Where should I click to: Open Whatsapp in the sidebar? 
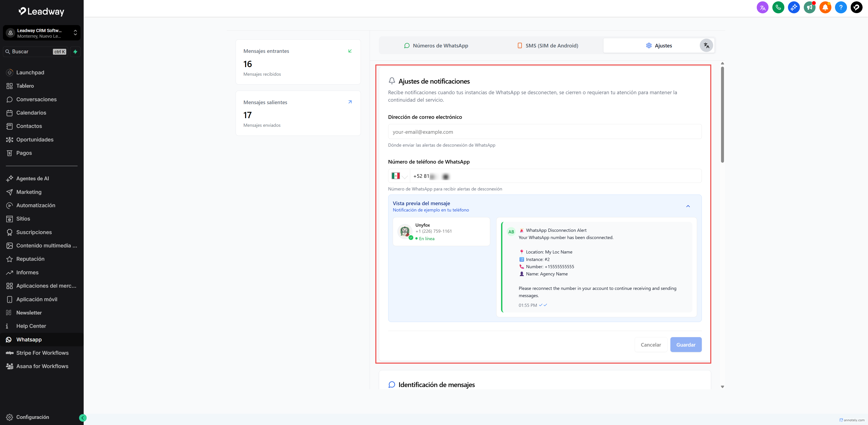click(x=29, y=339)
